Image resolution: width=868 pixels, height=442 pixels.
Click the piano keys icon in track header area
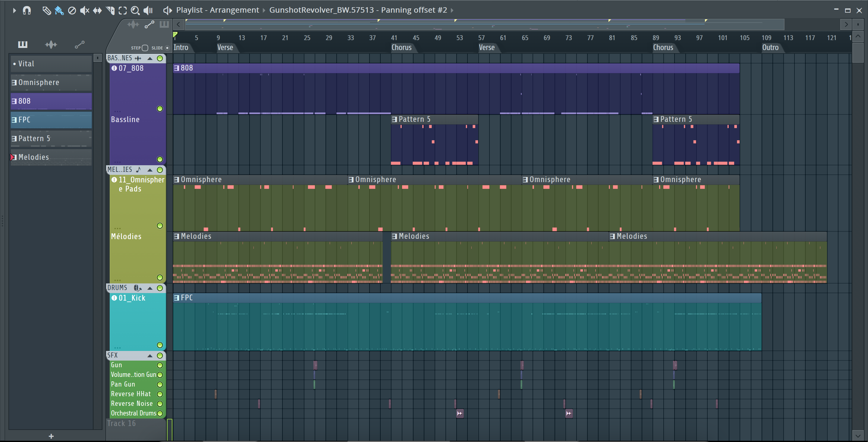(x=164, y=24)
